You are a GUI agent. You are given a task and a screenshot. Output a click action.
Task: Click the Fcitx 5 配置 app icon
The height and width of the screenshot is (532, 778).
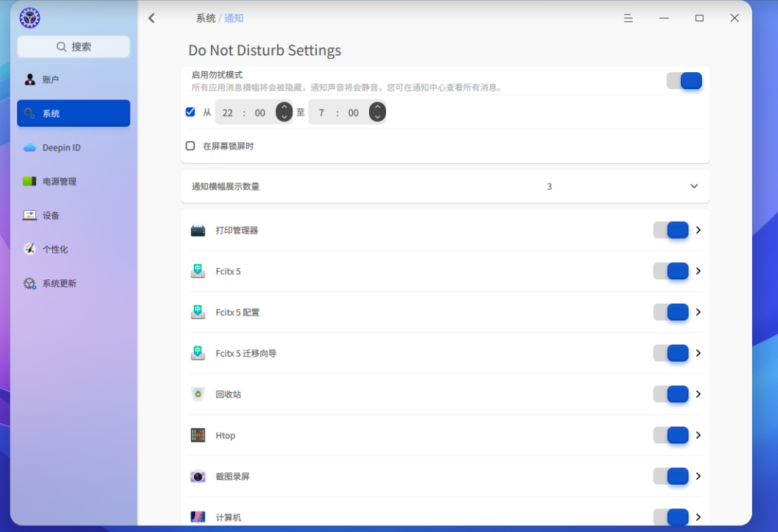click(x=198, y=312)
